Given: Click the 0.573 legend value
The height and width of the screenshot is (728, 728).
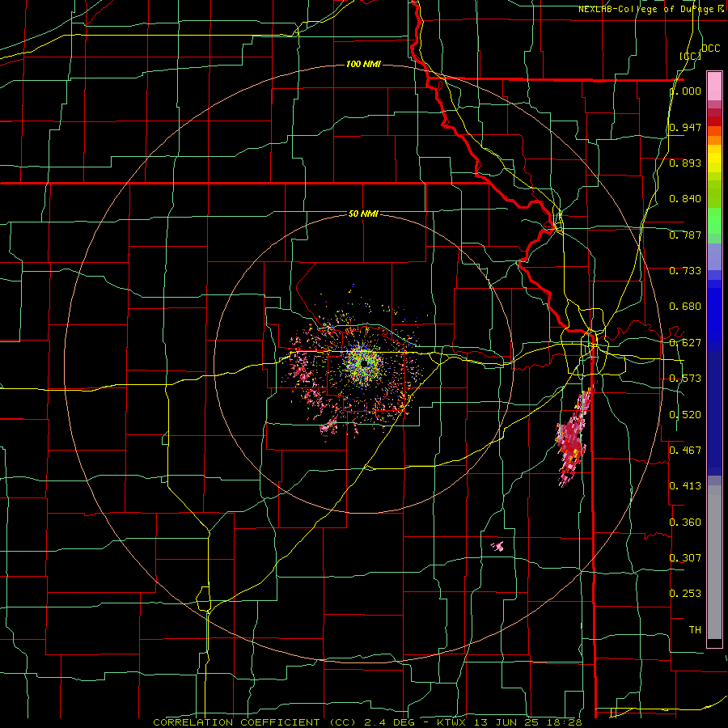Looking at the screenshot, I should pyautogui.click(x=685, y=379).
